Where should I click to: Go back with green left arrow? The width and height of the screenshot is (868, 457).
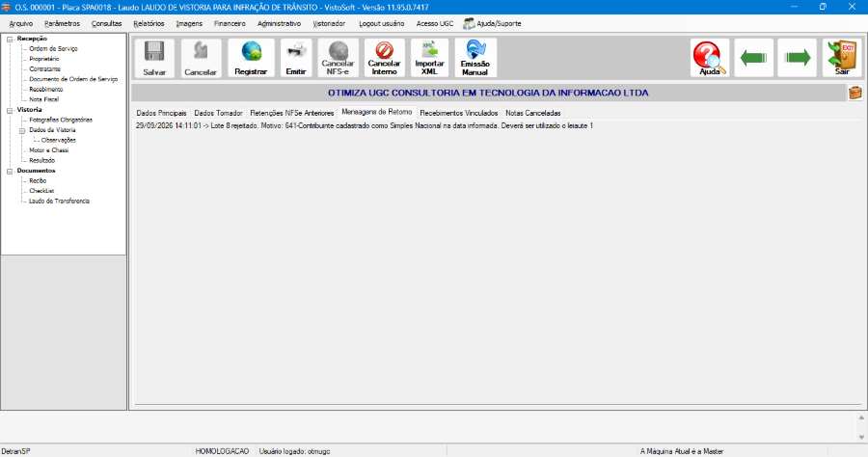[x=753, y=58]
